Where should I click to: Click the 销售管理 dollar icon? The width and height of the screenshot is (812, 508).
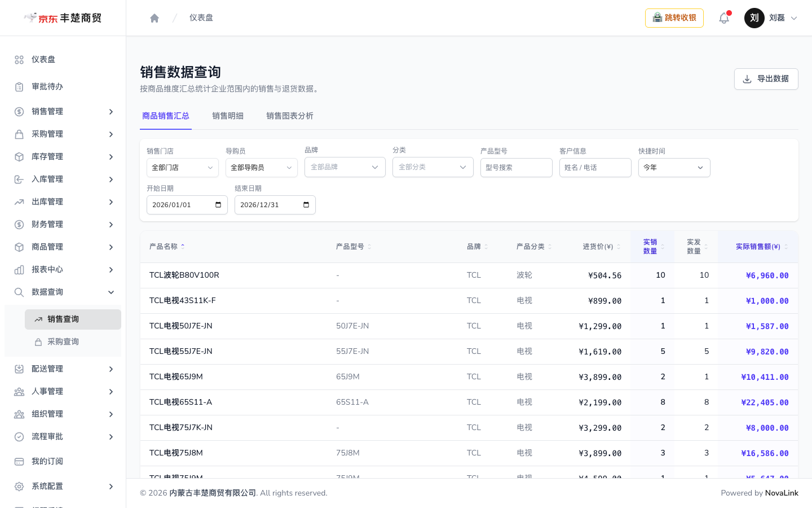click(19, 112)
